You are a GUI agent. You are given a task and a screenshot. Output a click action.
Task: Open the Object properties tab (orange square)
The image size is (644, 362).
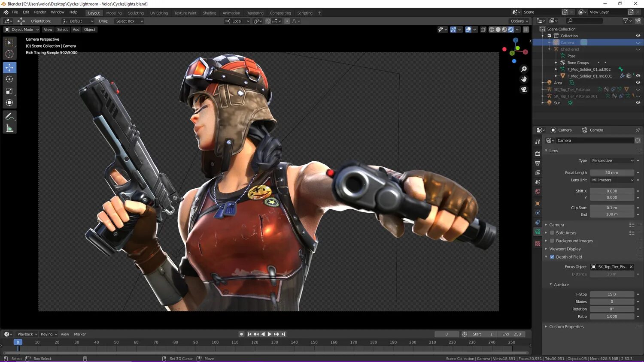pyautogui.click(x=538, y=203)
